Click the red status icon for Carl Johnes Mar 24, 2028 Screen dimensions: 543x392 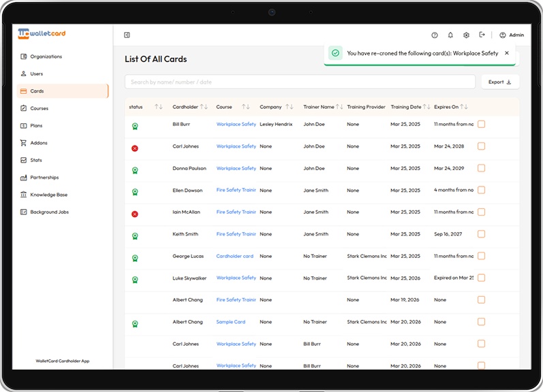(135, 148)
